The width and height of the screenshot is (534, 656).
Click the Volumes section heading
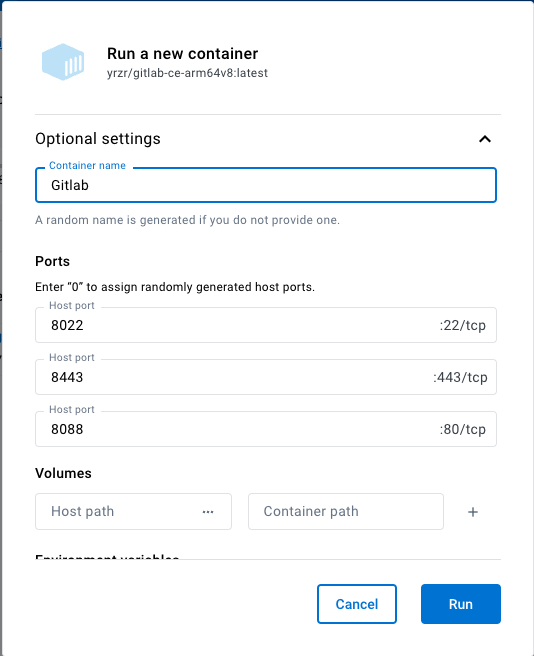pyautogui.click(x=63, y=473)
